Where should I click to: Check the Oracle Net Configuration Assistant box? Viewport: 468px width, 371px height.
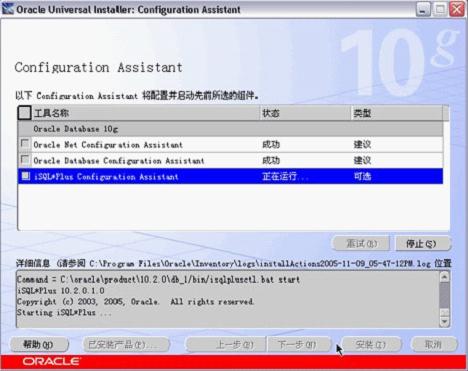[25, 144]
